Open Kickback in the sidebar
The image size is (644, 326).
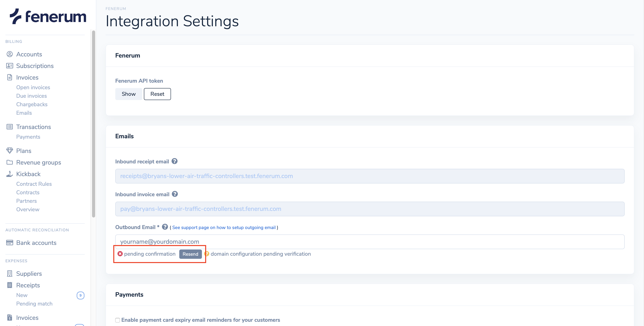tap(28, 174)
